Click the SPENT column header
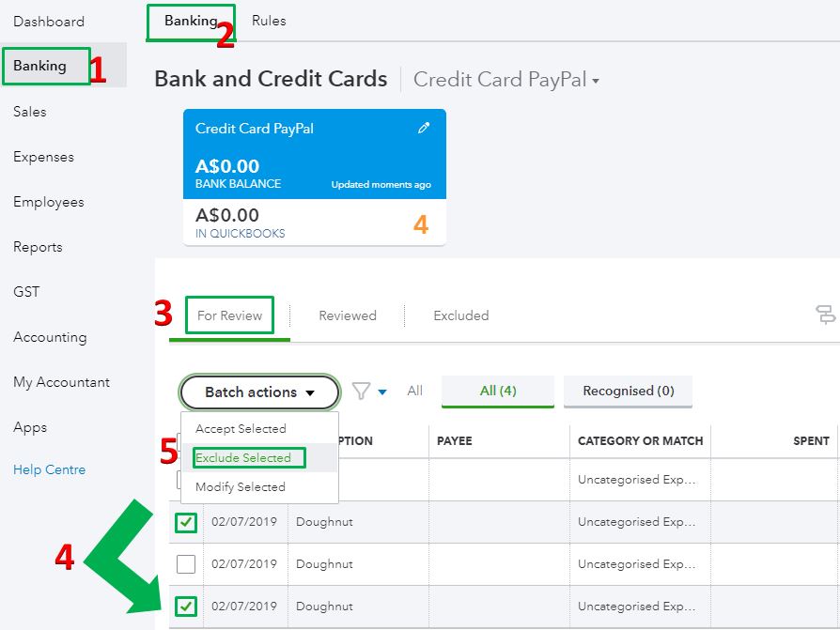 pos(811,441)
